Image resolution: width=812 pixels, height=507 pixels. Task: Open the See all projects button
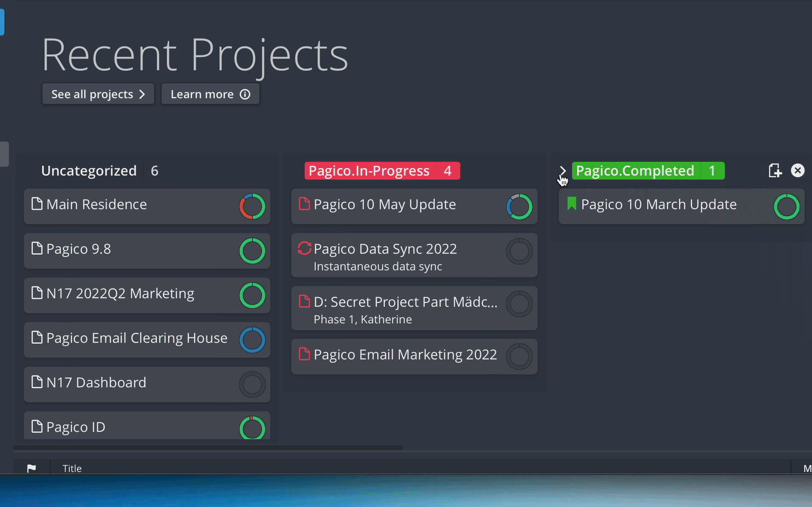98,94
